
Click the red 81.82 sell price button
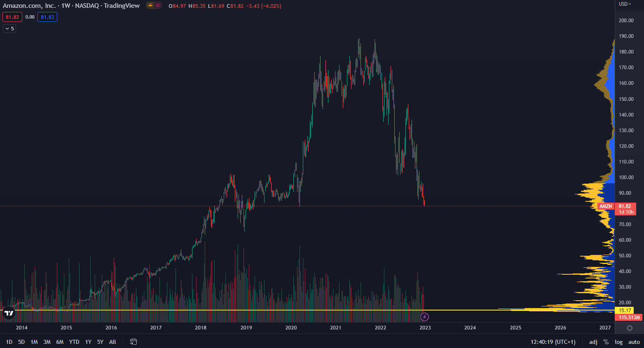(12, 17)
